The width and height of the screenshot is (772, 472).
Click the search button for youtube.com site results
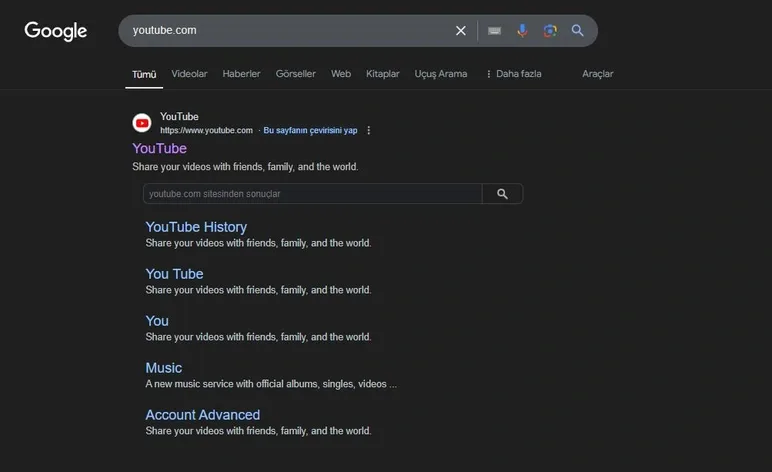pyautogui.click(x=502, y=194)
